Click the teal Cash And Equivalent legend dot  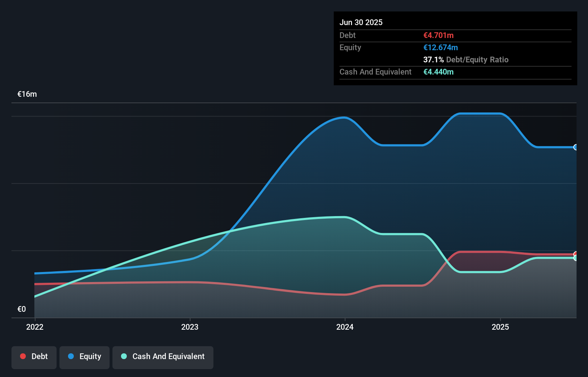124,356
